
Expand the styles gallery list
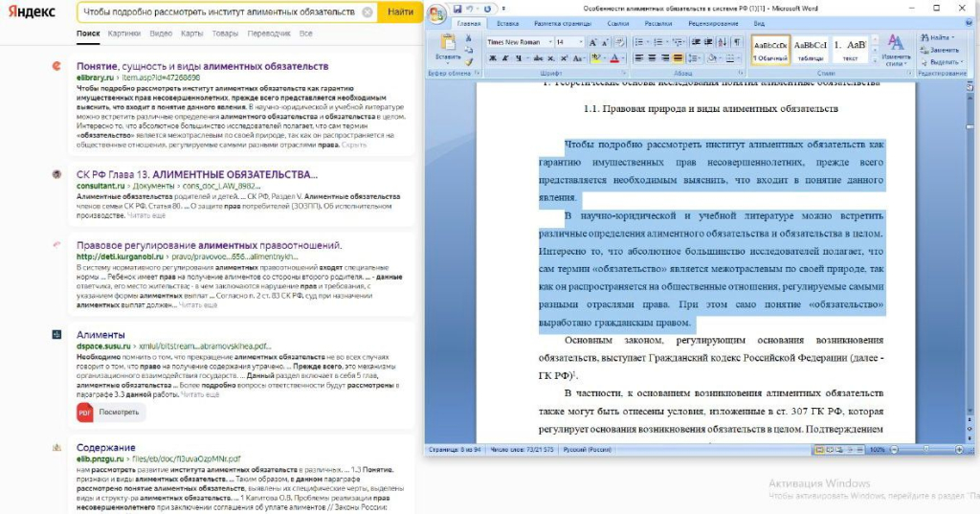875,60
